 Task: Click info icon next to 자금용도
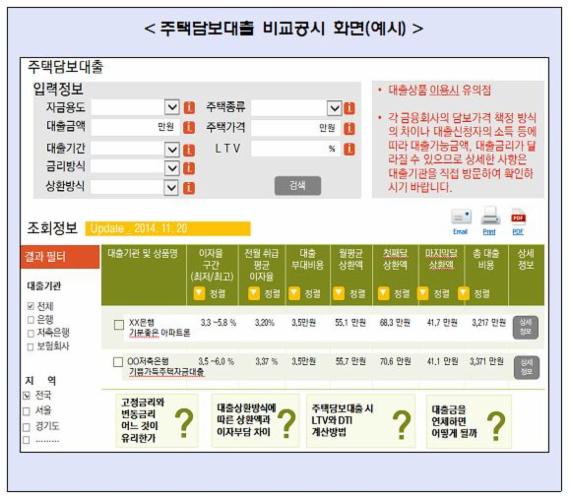[189, 108]
